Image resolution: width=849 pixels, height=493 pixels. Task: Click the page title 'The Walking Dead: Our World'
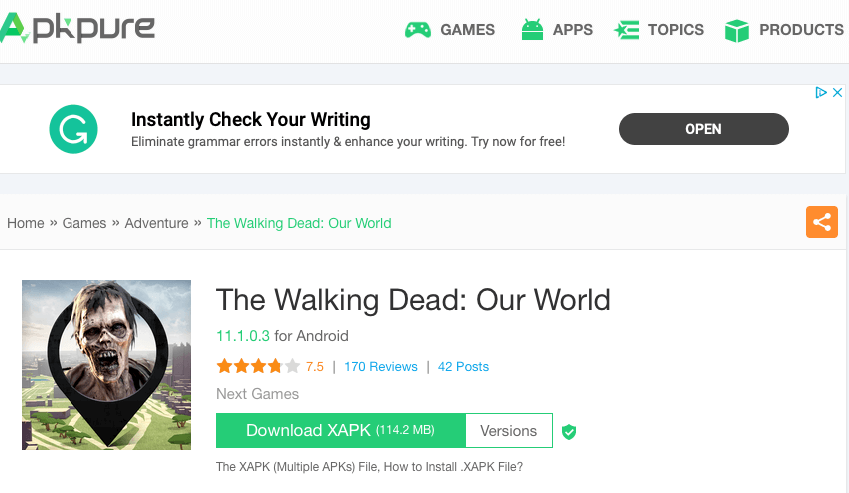(x=413, y=300)
